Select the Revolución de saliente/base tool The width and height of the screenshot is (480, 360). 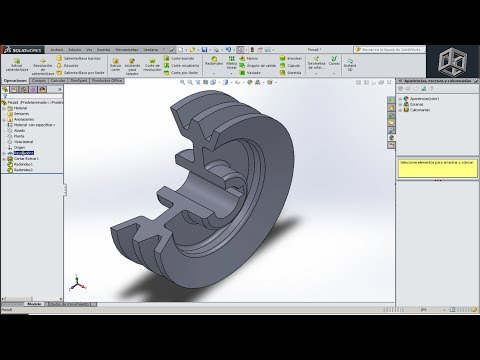tap(43, 67)
